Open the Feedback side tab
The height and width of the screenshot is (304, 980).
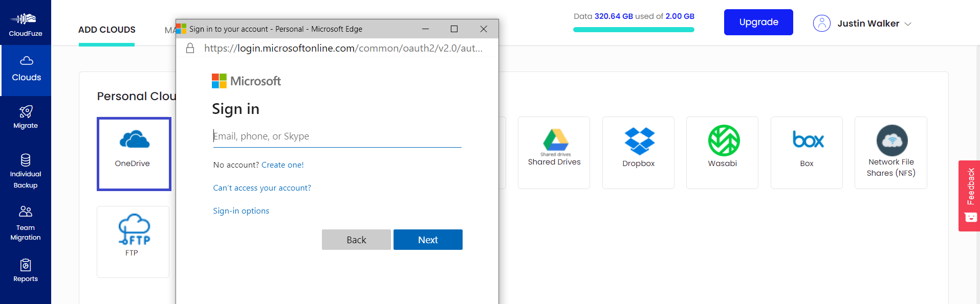[969, 196]
